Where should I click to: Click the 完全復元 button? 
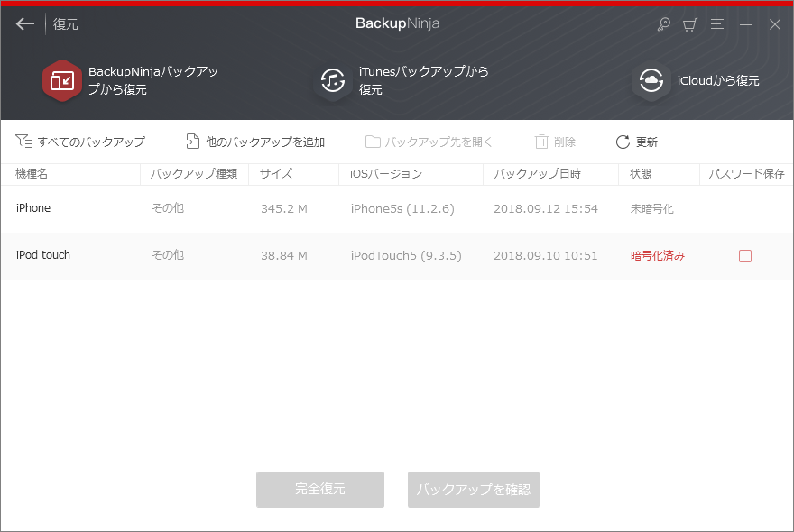tap(320, 490)
